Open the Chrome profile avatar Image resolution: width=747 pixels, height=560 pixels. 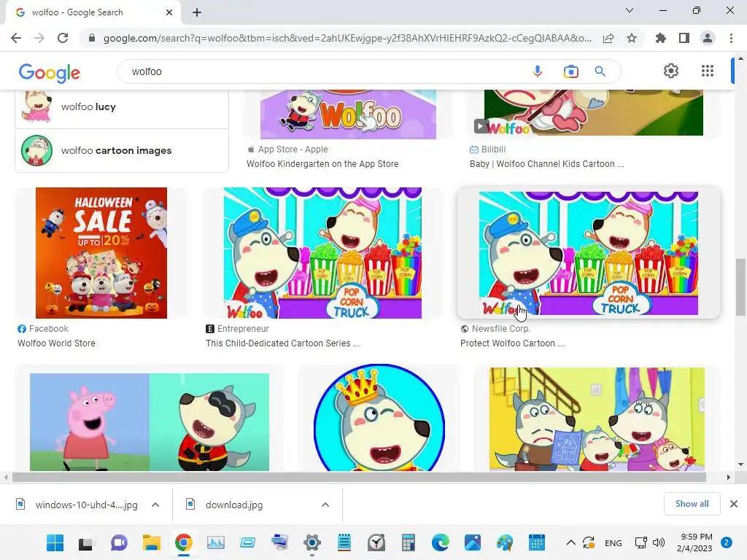point(708,38)
